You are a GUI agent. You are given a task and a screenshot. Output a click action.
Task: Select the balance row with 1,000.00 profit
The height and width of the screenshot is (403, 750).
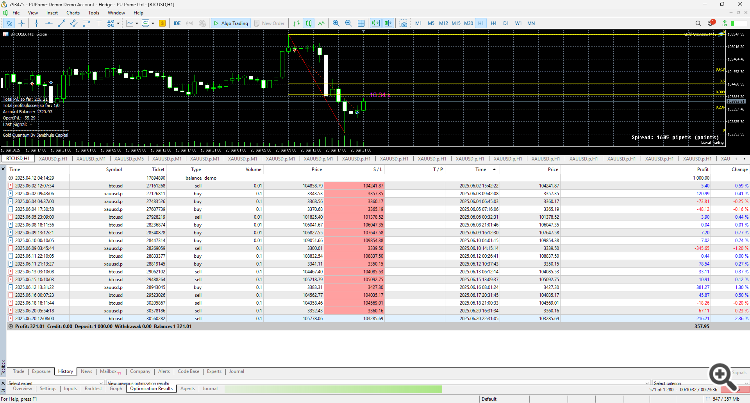pos(300,178)
